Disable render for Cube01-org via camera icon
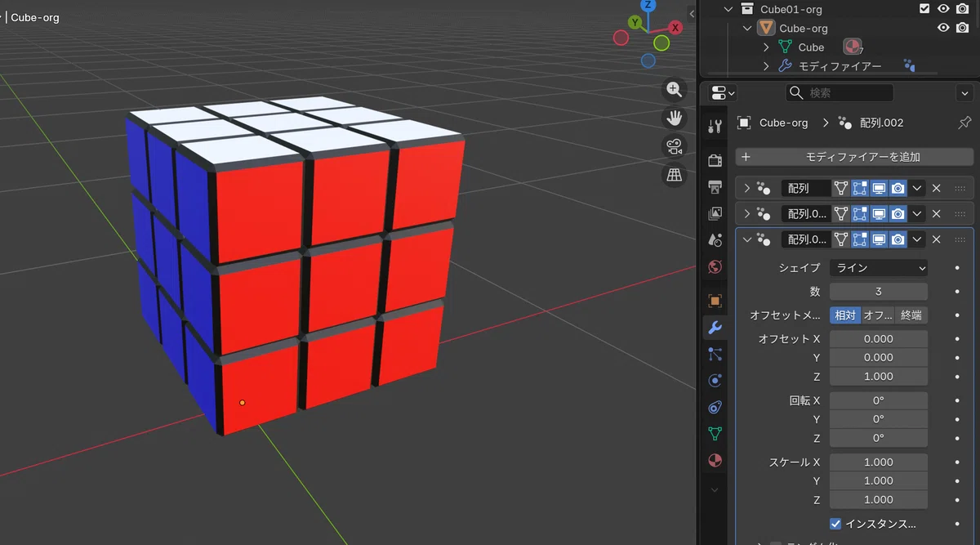 pos(962,9)
